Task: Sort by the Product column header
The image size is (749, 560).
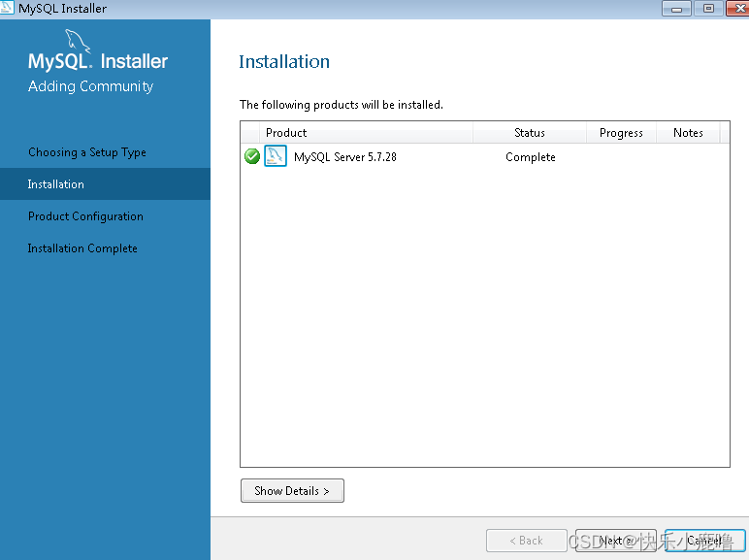Action: [366, 133]
